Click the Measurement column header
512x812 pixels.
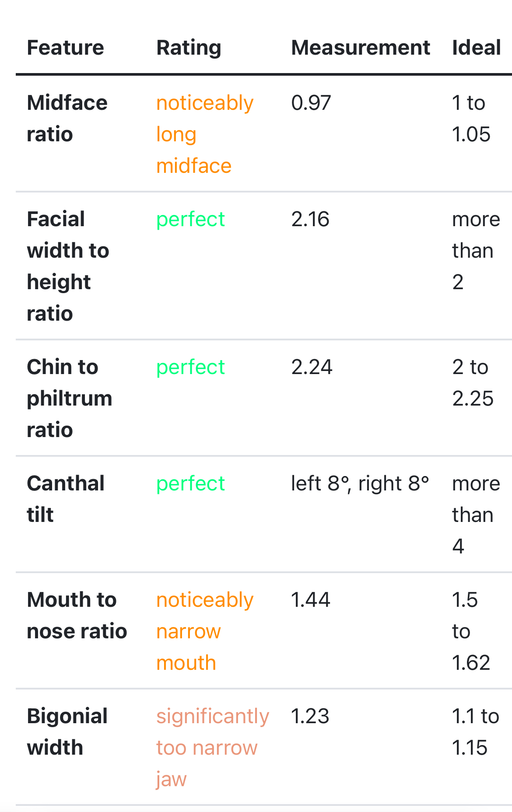click(x=360, y=48)
